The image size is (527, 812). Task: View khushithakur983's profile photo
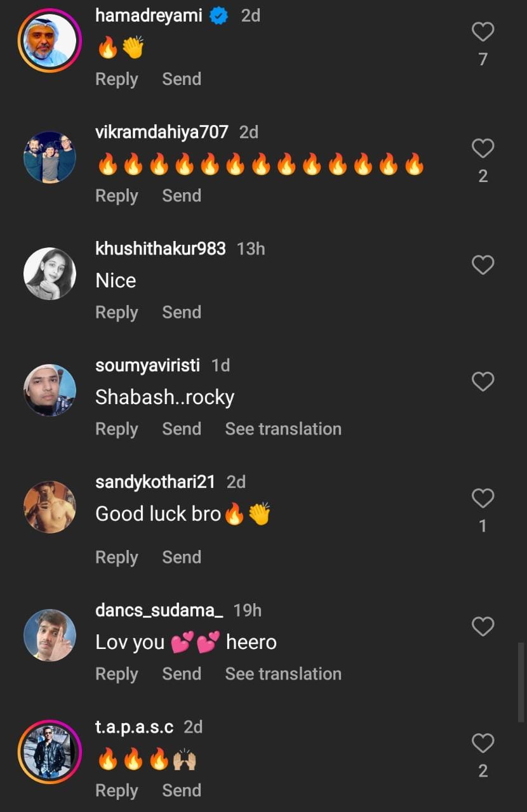coord(50,273)
